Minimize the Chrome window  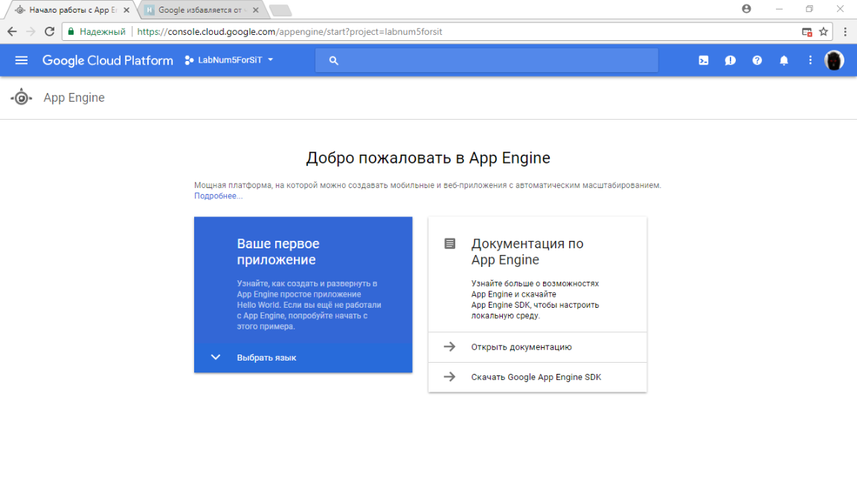pos(779,9)
